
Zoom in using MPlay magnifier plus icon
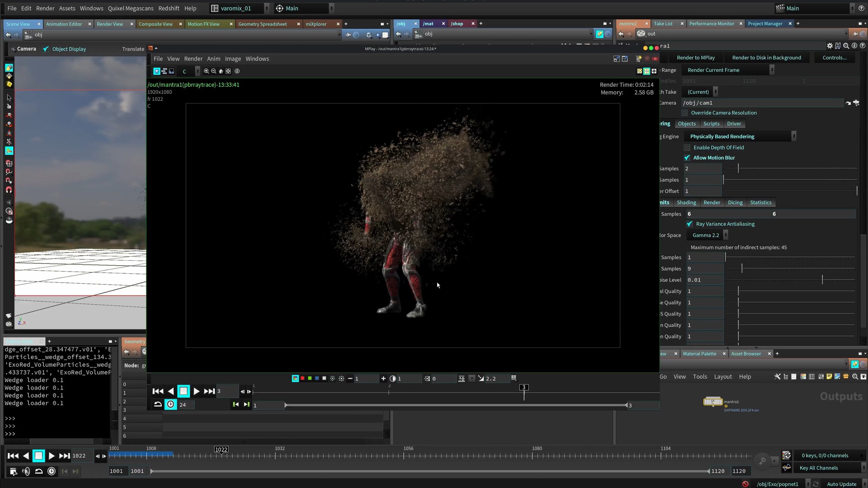point(206,71)
